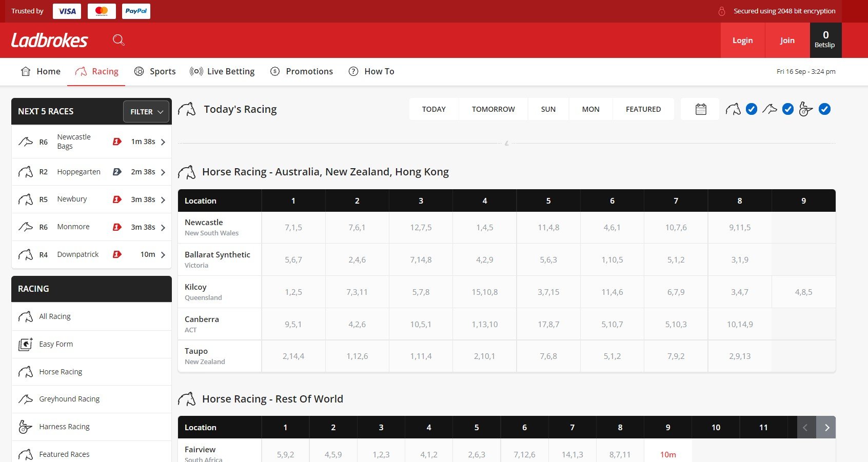Toggle the horse racing filter checkbox
This screenshot has width=868, height=462.
[x=751, y=109]
